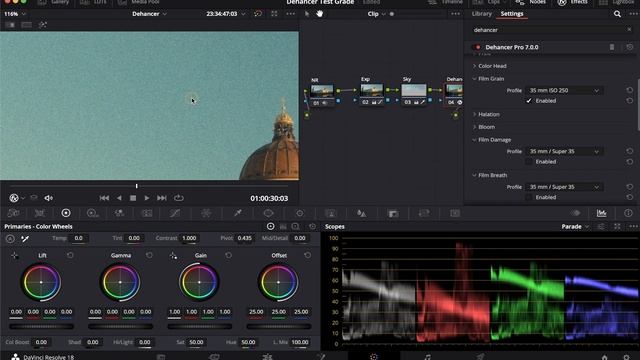Delete the Dehancer Pro effect with trash icon
This screenshot has width=640, height=360.
click(612, 47)
